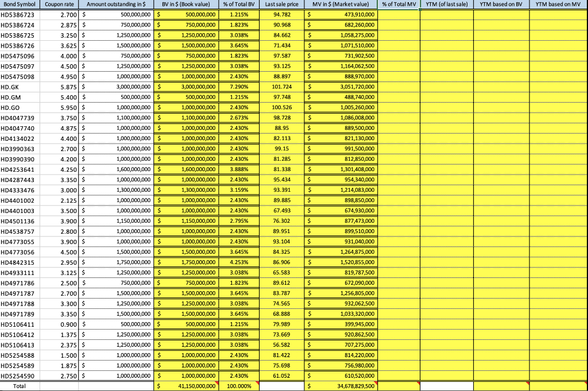Click the YTM based on BV header

[500, 5]
